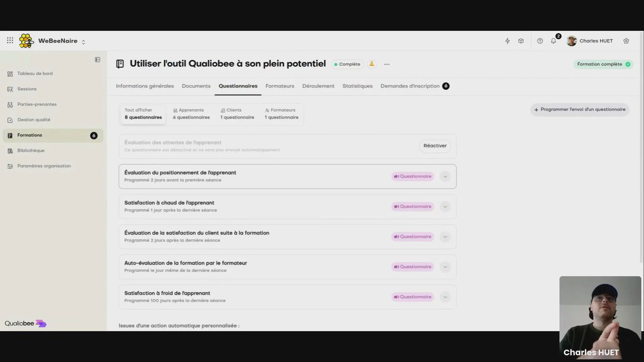644x362 pixels.
Task: Switch to Déroulement tab
Action: 318,86
